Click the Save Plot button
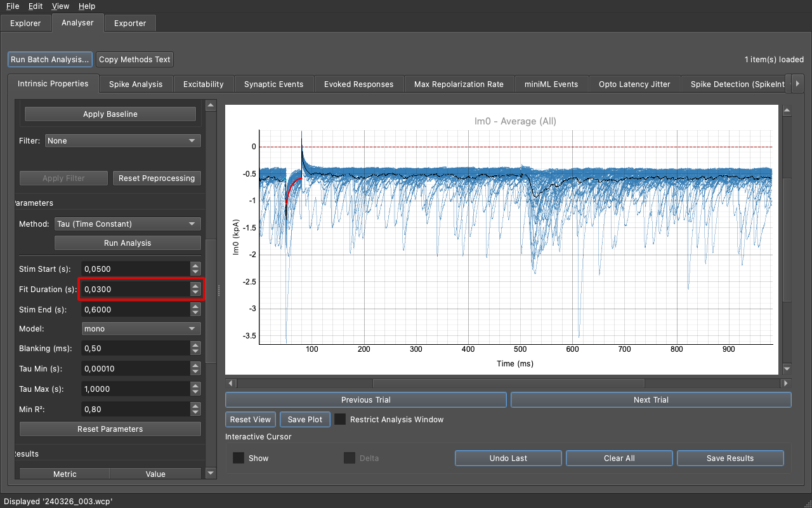812x508 pixels. 305,420
